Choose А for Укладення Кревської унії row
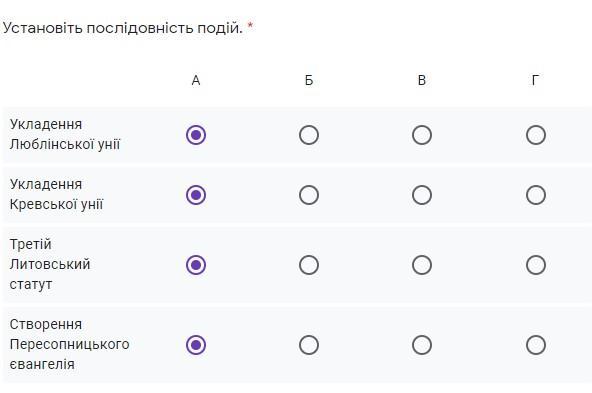 pos(196,195)
